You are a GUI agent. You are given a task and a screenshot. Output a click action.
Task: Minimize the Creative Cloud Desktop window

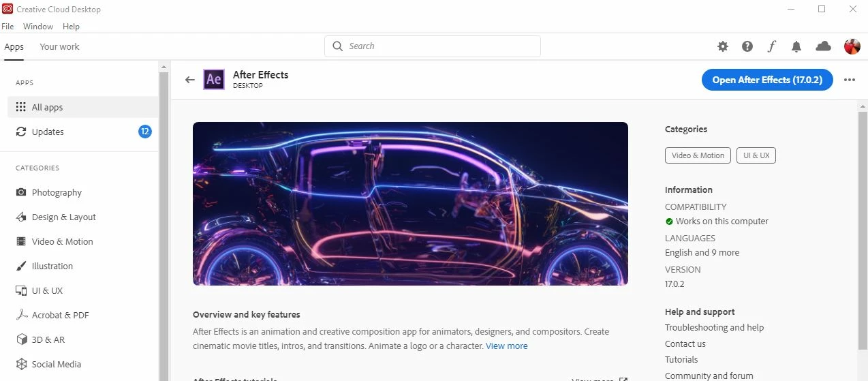click(790, 9)
